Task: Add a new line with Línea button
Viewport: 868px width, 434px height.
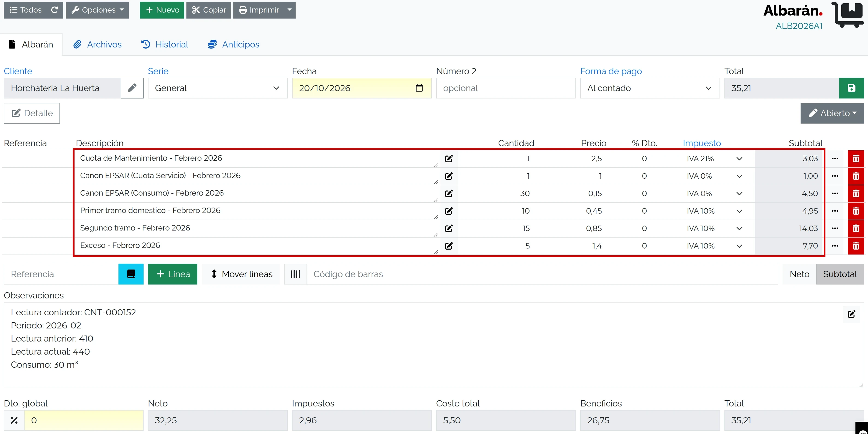Action: point(173,274)
